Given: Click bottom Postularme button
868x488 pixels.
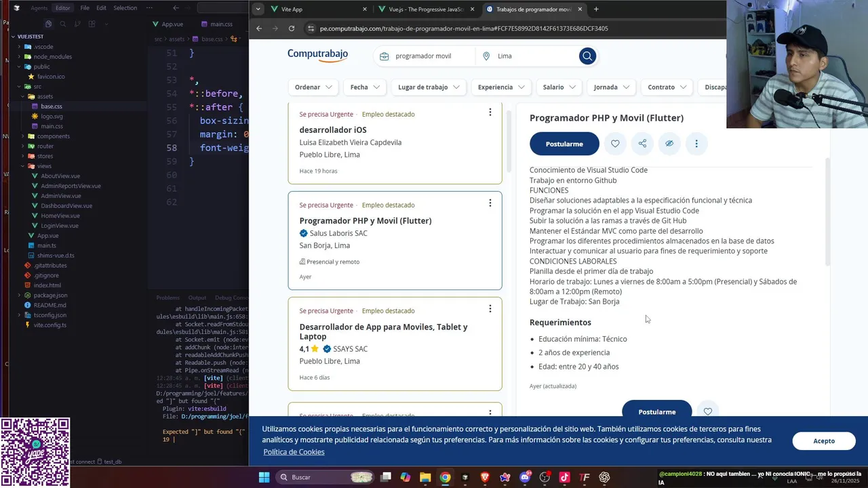Looking at the screenshot, I should pos(656,411).
